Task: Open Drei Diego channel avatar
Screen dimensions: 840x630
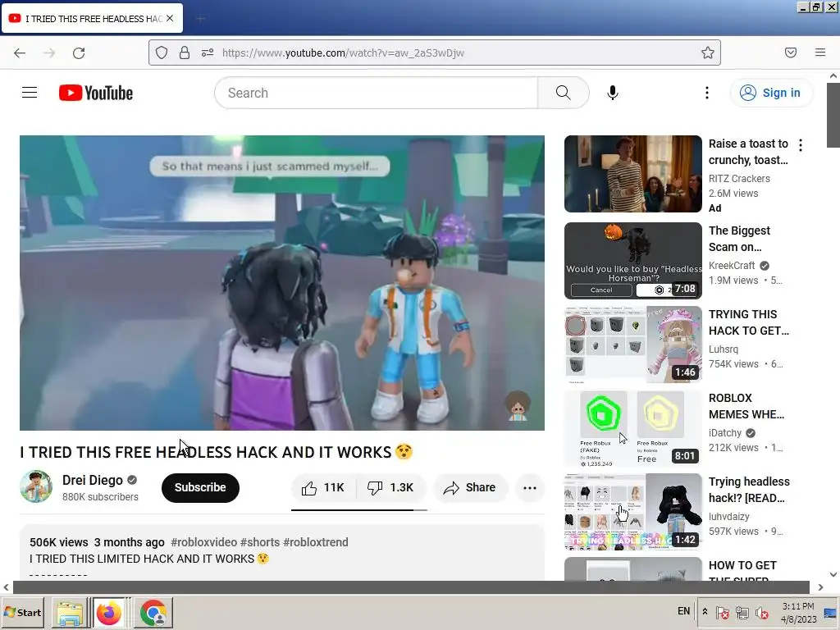Action: 36,486
